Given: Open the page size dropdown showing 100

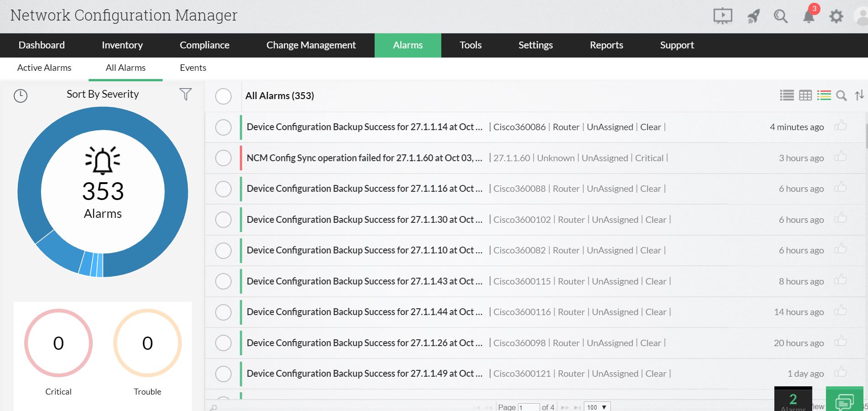Looking at the screenshot, I should click(x=597, y=407).
